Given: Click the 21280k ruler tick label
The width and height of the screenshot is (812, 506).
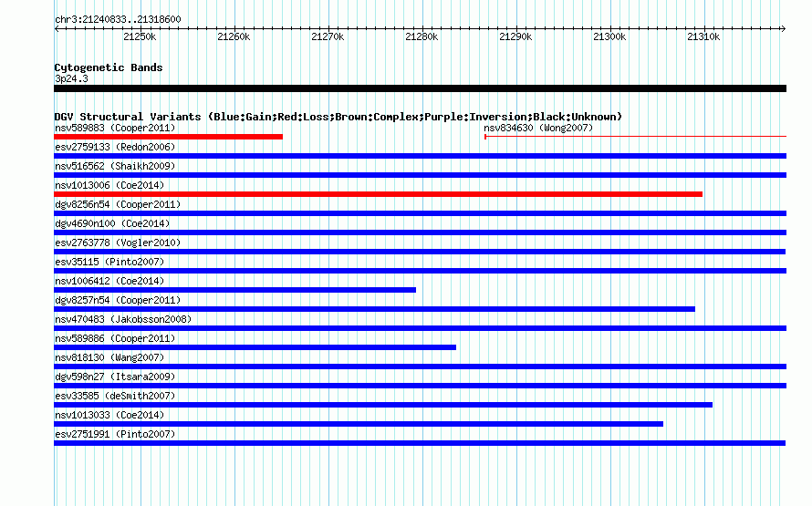Looking at the screenshot, I should click(422, 36).
